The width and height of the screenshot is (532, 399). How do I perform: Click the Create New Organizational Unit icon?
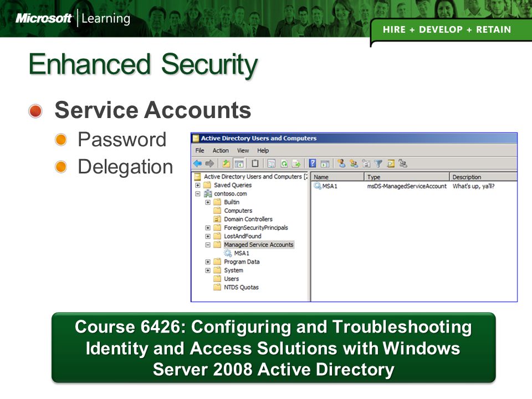[366, 163]
